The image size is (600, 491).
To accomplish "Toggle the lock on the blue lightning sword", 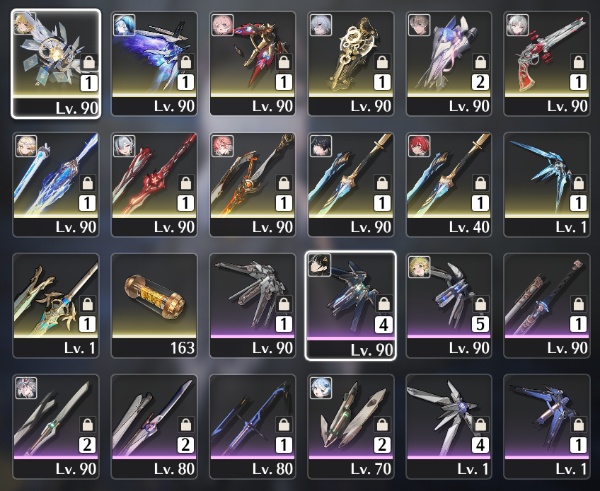I will coord(88,183).
